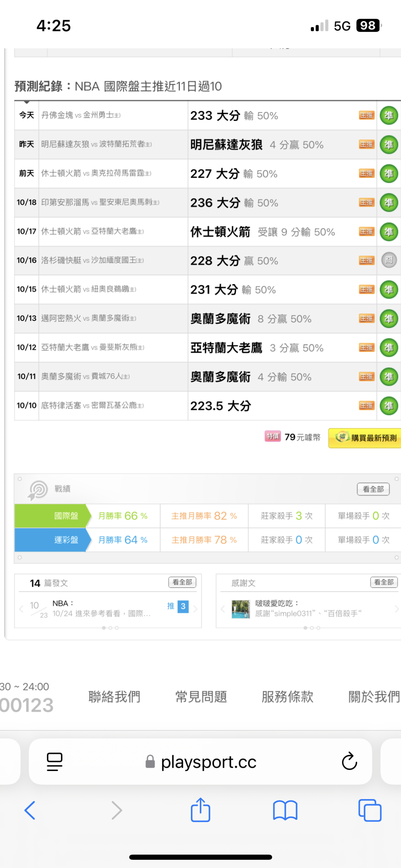Advance posts carousel with right chevron
The height and width of the screenshot is (868, 401).
(x=195, y=608)
